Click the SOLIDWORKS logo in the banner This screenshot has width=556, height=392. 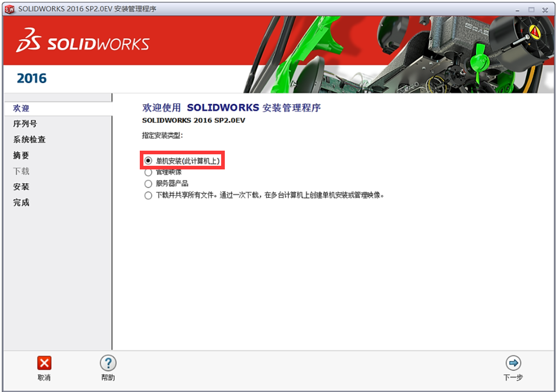point(83,44)
